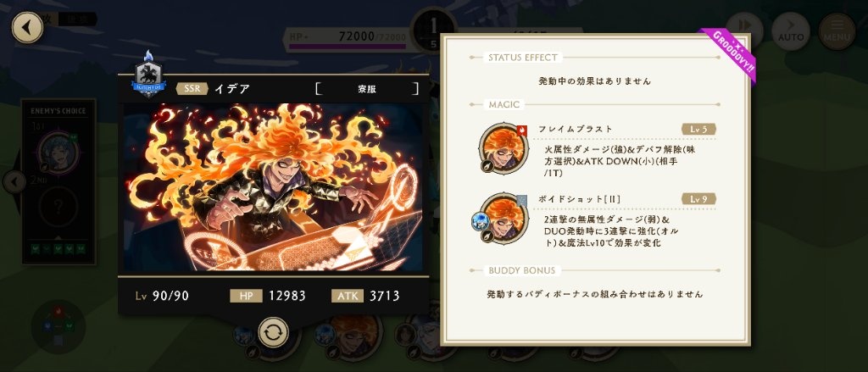Tap the Lv 9 magic level tag
Viewport: 868px width, 372px height.
[698, 199]
